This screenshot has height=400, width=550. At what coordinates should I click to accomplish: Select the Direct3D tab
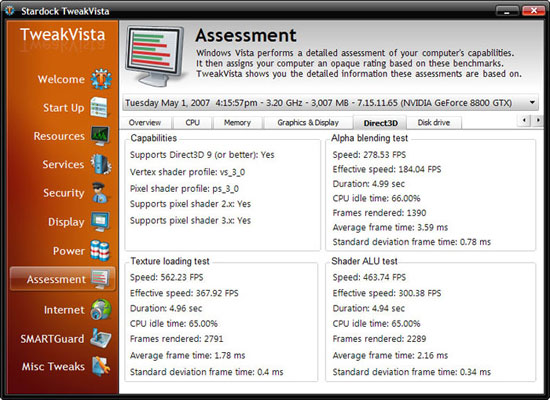(x=381, y=123)
